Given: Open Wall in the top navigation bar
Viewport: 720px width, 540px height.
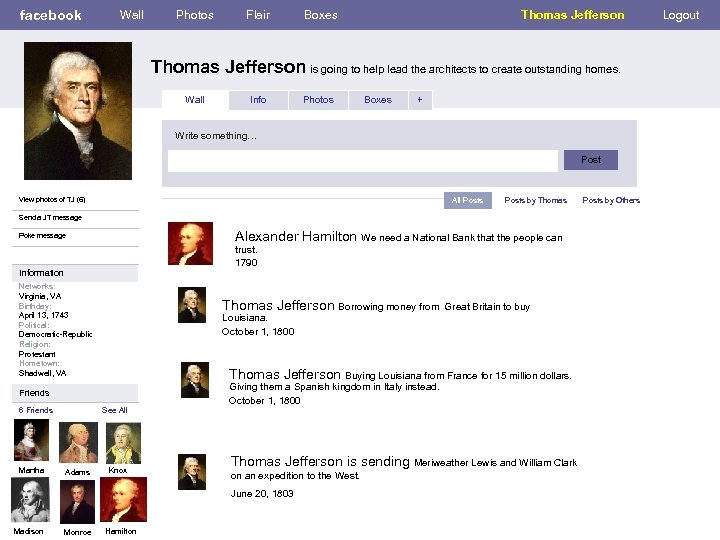Looking at the screenshot, I should [132, 15].
